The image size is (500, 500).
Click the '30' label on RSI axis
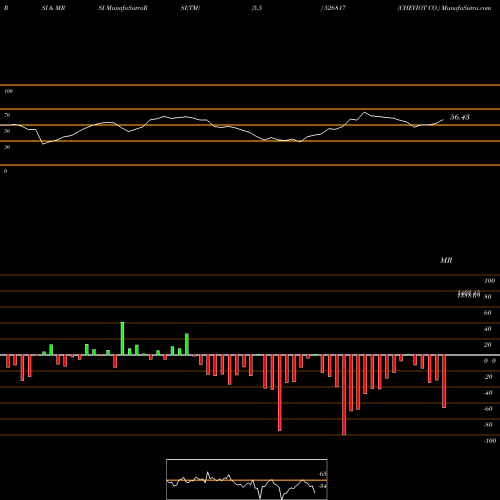pyautogui.click(x=7, y=147)
